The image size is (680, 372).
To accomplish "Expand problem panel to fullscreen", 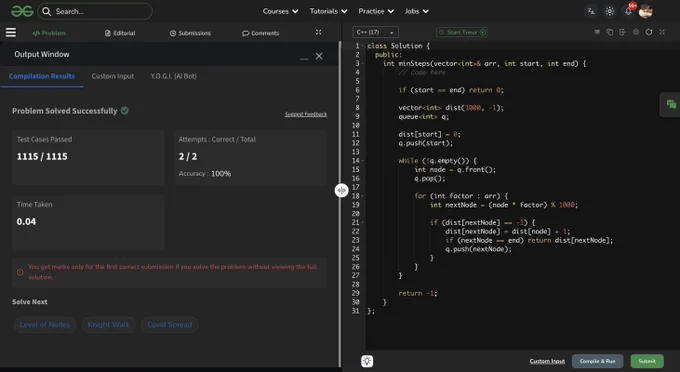I will tap(318, 33).
